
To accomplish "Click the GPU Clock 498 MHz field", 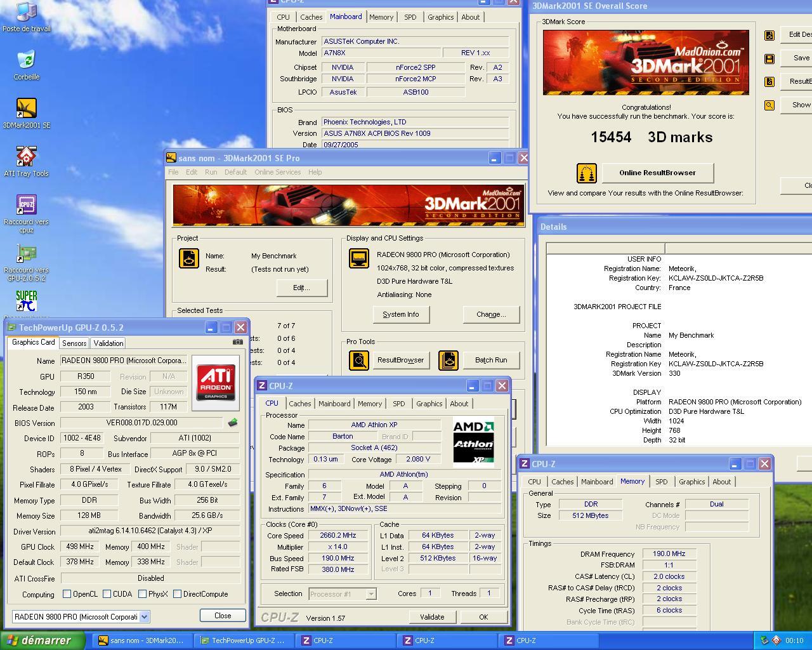I will [80, 547].
